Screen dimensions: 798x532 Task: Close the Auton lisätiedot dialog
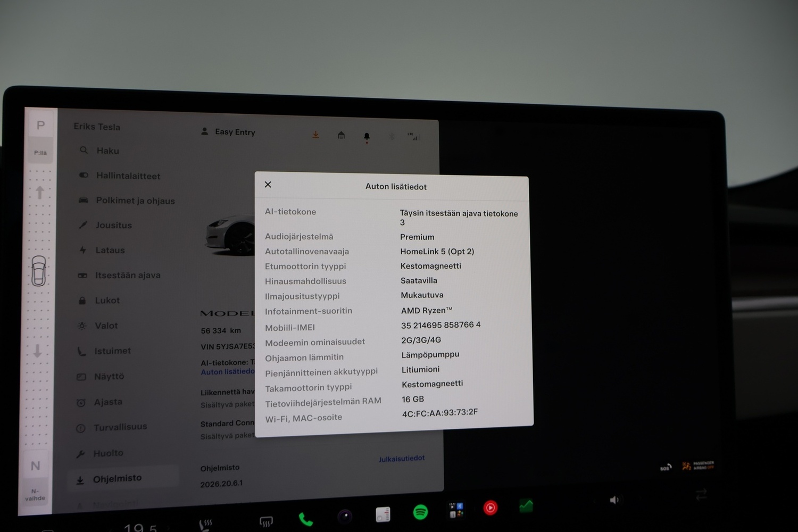(268, 185)
